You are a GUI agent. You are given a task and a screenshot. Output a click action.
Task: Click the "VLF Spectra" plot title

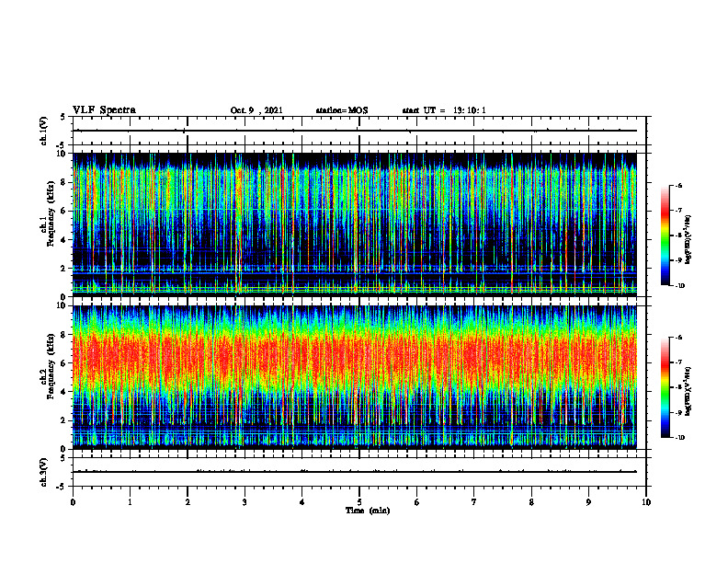pyautogui.click(x=104, y=109)
